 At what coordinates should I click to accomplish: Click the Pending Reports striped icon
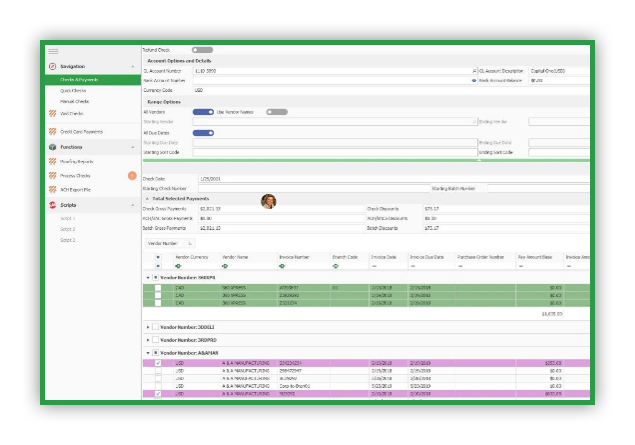click(53, 162)
